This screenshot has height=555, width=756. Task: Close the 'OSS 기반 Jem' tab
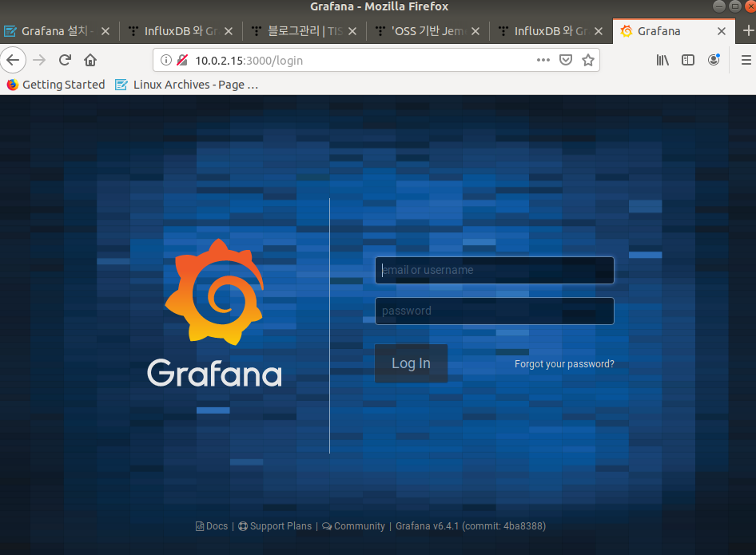(475, 31)
